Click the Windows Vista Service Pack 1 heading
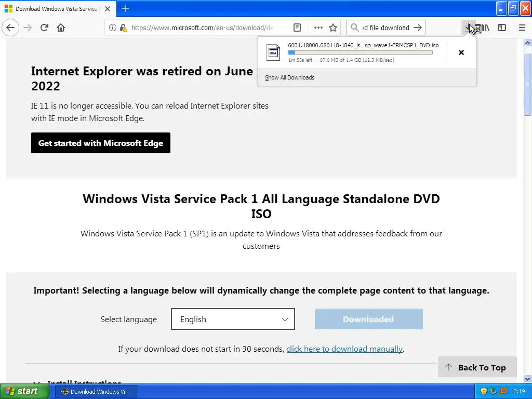The width and height of the screenshot is (532, 399). pos(261,206)
